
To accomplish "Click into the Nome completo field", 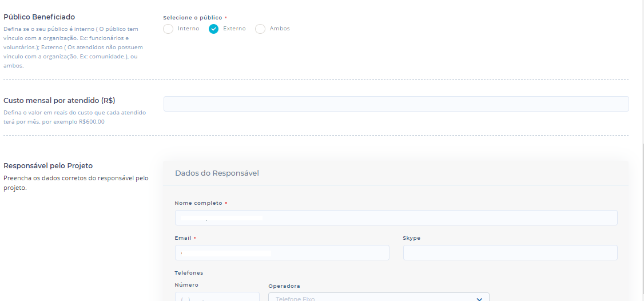I will coord(396,217).
